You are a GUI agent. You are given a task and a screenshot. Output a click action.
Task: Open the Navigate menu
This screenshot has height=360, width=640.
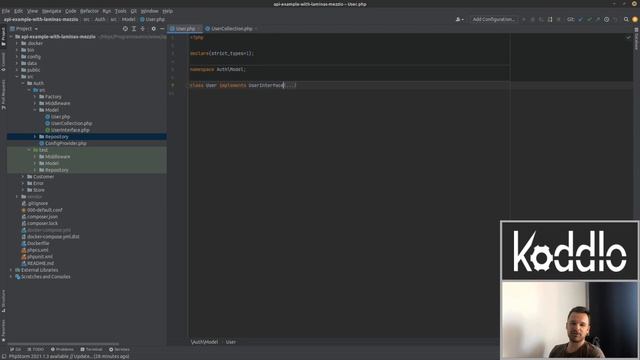pos(51,11)
